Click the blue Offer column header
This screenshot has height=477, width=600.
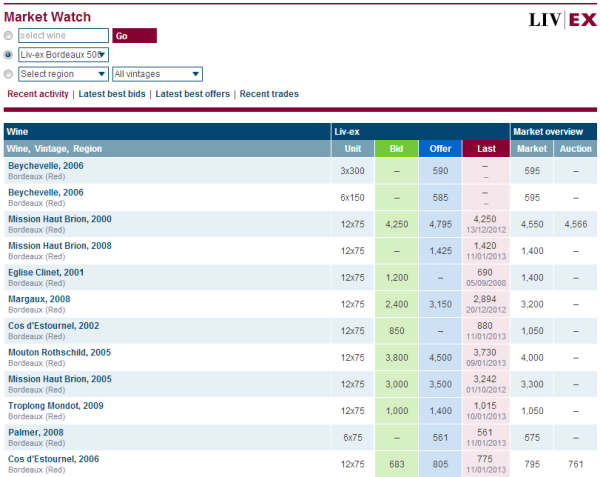click(440, 149)
